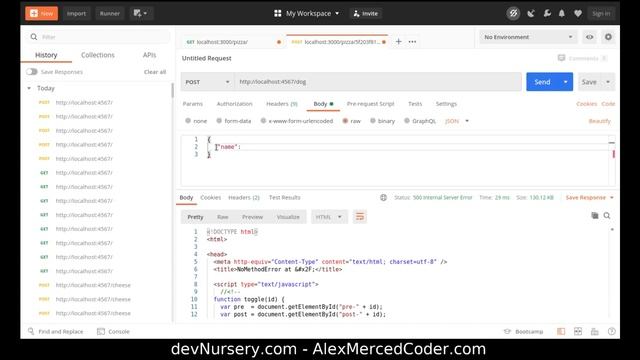640x360 pixels.
Task: Open the response Headers (2) tab
Action: [244, 198]
